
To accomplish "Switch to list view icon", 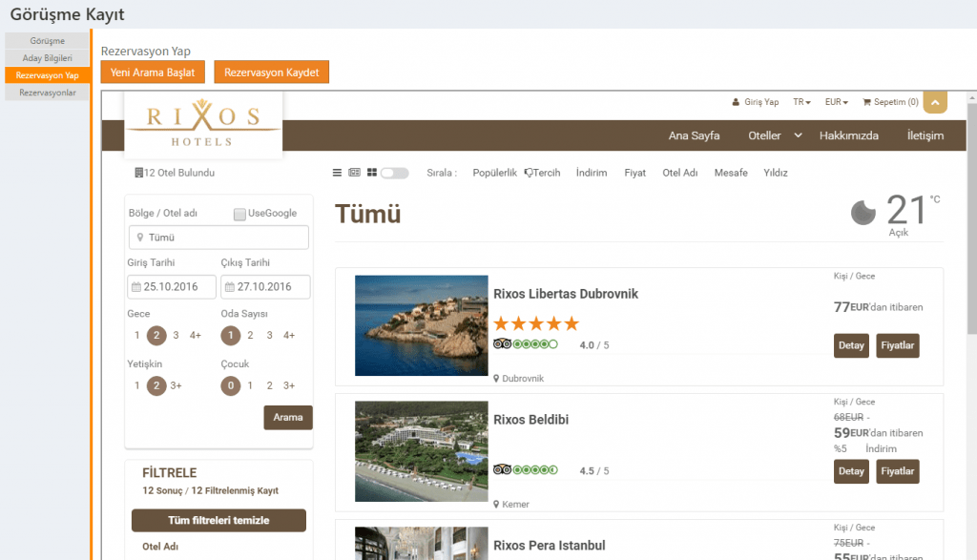I will 337,173.
